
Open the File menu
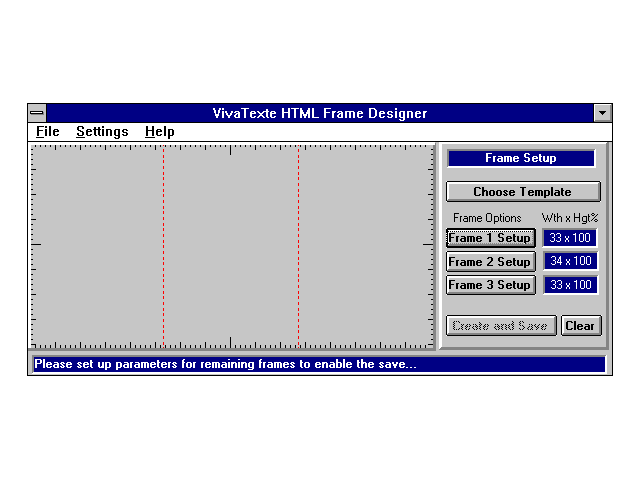[47, 132]
